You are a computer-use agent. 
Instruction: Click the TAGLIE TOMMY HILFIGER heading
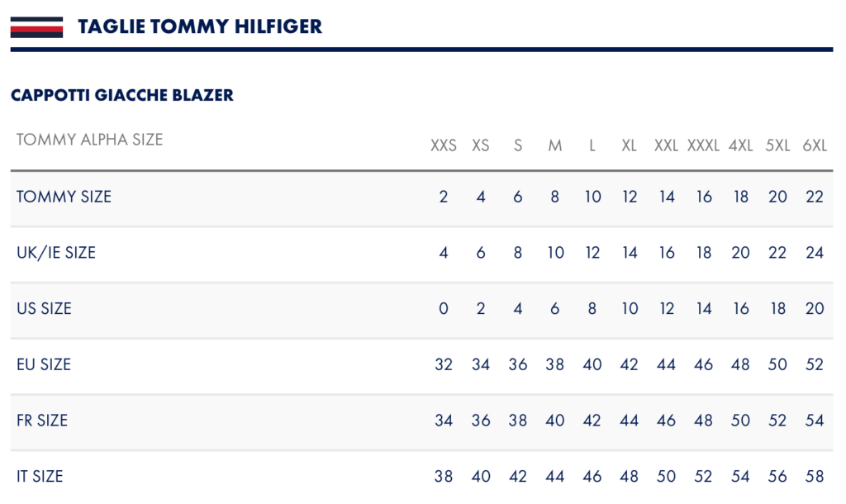coord(200,26)
